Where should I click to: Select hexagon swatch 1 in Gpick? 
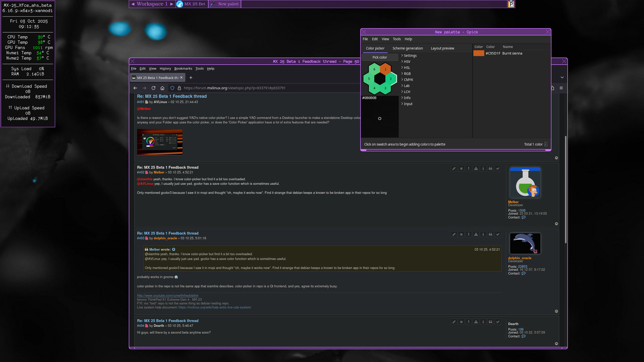(x=385, y=69)
